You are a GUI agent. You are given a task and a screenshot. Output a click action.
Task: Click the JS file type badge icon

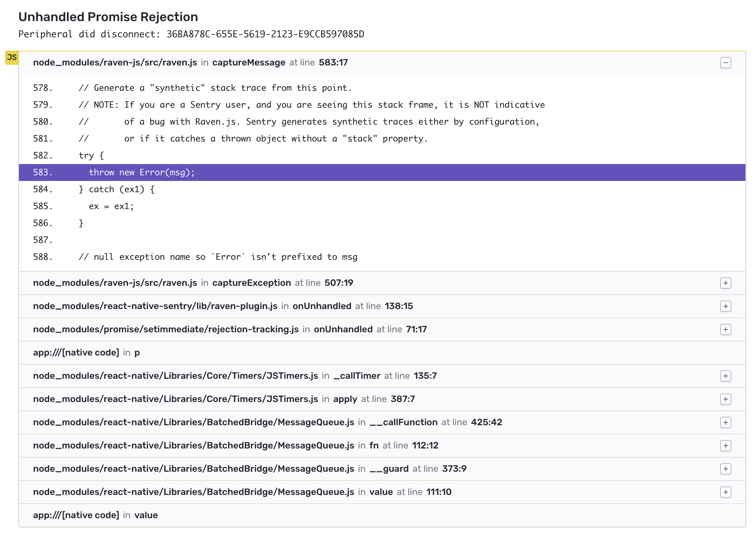(11, 56)
